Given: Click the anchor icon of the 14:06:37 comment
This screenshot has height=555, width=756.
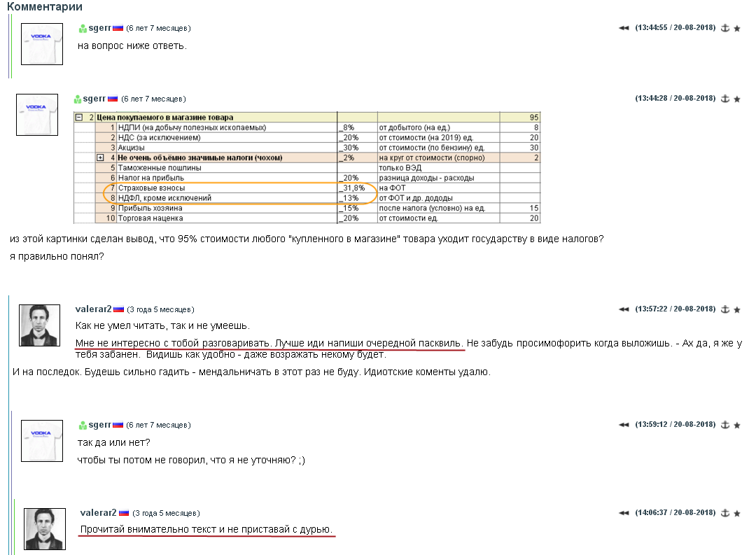Looking at the screenshot, I should (725, 513).
